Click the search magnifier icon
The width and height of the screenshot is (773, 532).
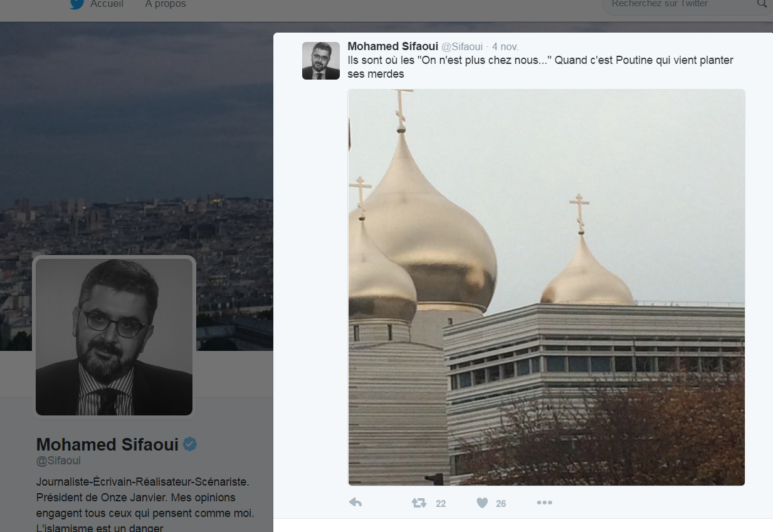pos(762,4)
